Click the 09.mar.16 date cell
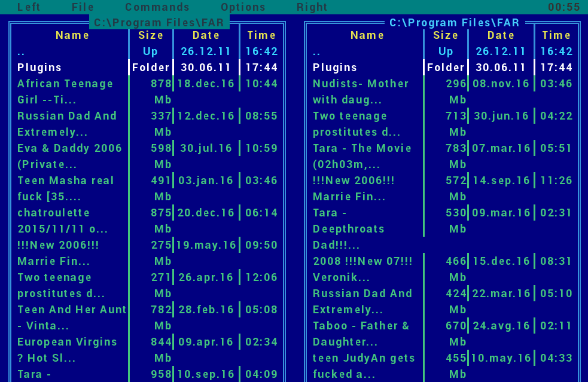Screen dimensions: 588x382 click(501, 213)
